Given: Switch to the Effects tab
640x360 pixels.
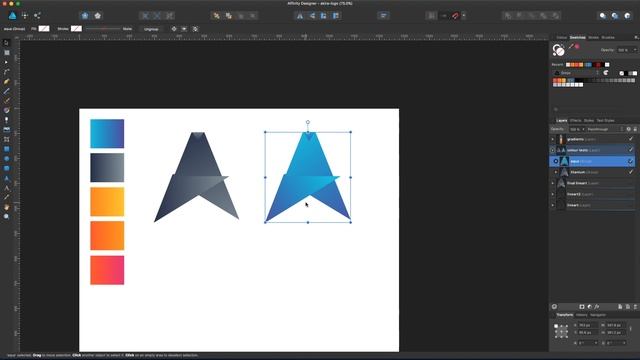Looking at the screenshot, I should point(576,120).
